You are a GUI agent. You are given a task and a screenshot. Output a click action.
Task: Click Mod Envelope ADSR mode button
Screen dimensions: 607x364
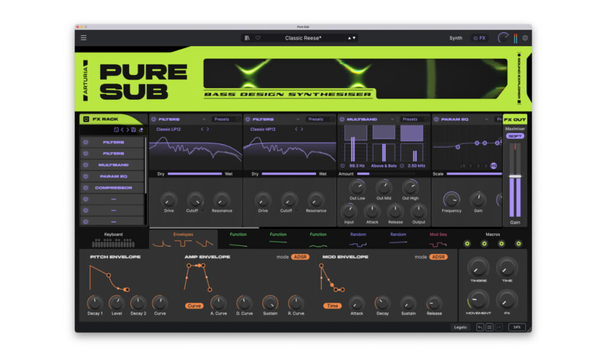point(438,257)
